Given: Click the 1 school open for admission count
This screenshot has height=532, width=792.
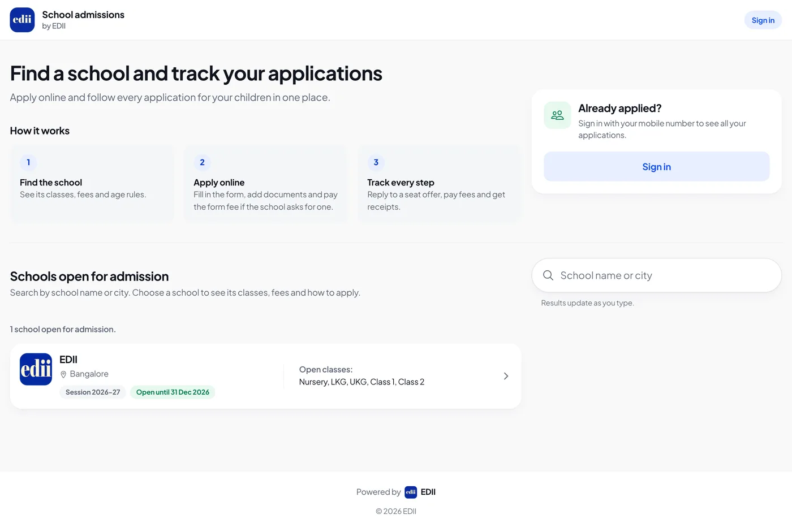Looking at the screenshot, I should click(63, 330).
